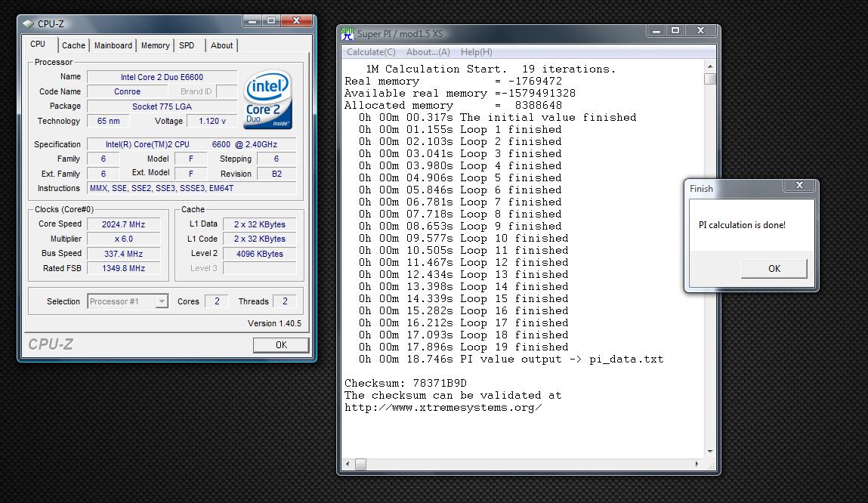Click the 'PI calculation is done!' message
Image resolution: width=868 pixels, height=503 pixels.
click(742, 225)
